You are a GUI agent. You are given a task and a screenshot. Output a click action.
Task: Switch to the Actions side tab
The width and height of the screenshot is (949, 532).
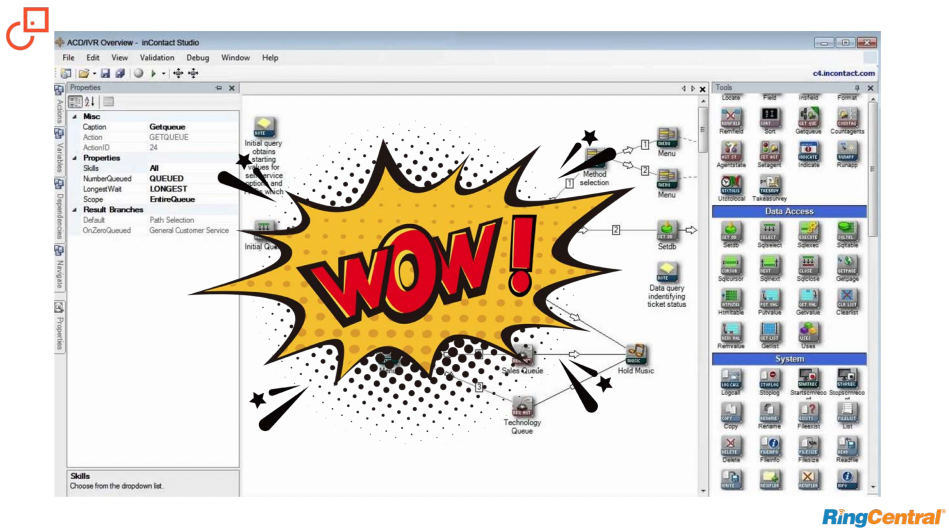pyautogui.click(x=59, y=104)
